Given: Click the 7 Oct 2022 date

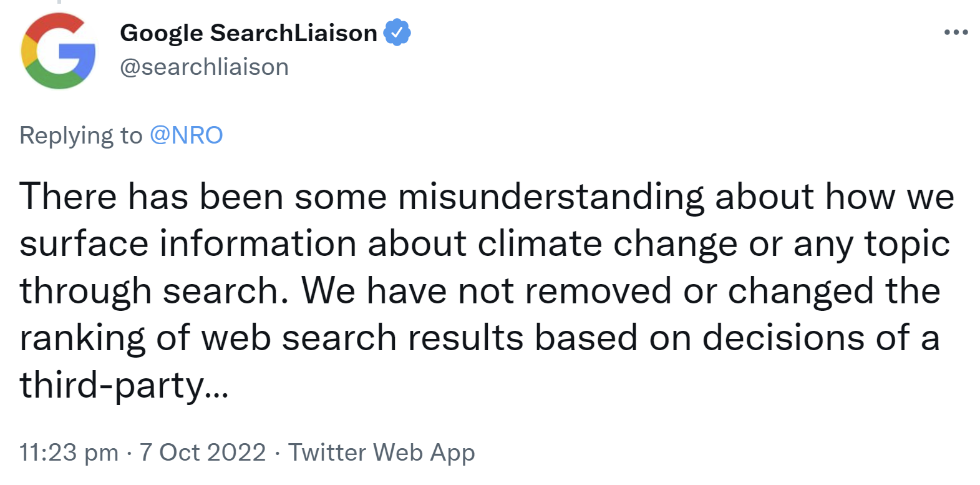Looking at the screenshot, I should (203, 453).
